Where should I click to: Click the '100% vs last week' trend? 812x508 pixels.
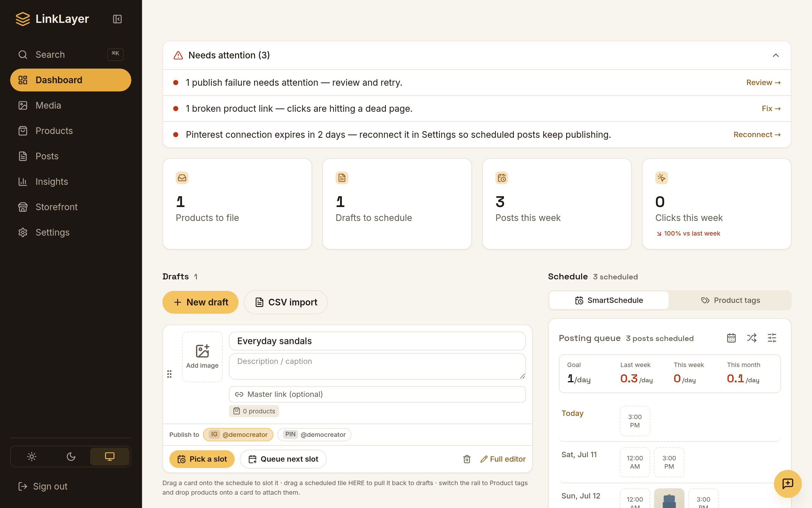pyautogui.click(x=688, y=233)
